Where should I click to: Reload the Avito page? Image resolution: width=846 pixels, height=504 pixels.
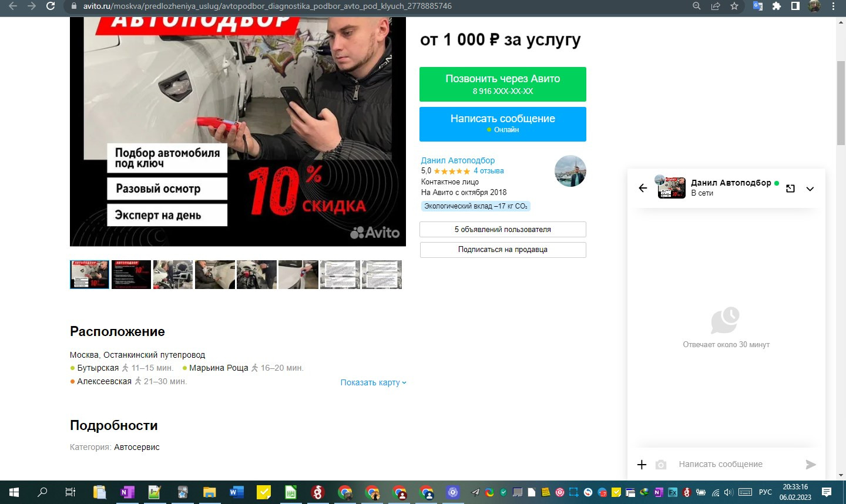51,6
